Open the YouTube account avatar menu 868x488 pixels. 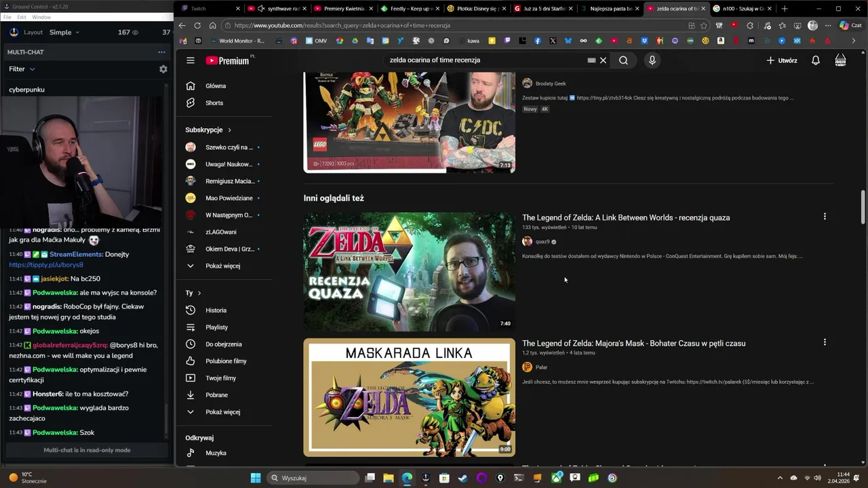(x=840, y=60)
